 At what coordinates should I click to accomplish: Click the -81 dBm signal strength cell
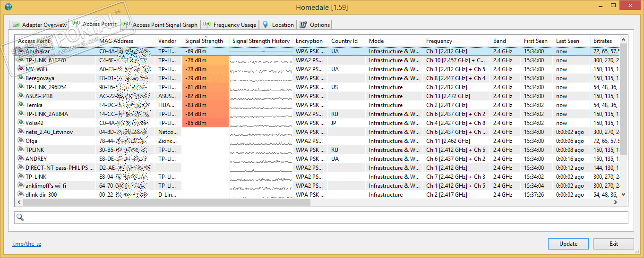[x=206, y=87]
